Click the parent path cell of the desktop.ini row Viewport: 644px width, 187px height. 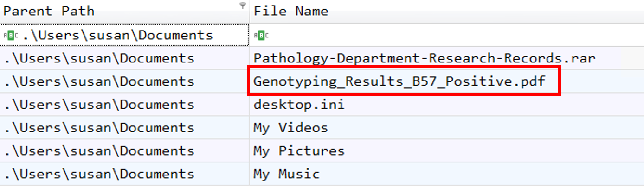[99, 105]
